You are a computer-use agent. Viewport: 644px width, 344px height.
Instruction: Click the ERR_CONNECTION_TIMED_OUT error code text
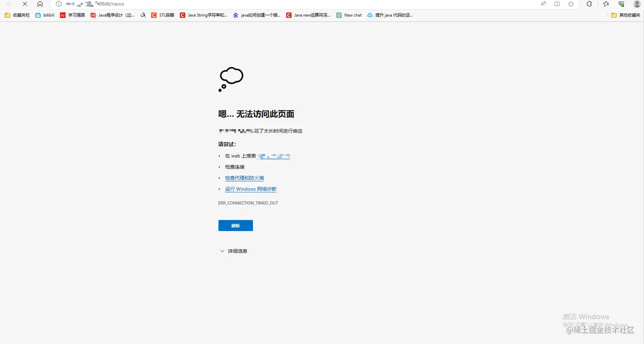coord(248,203)
